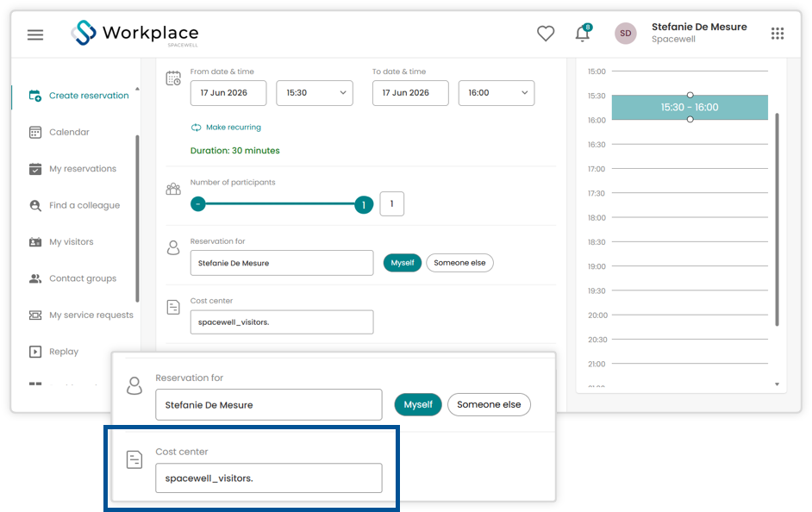Viewport: 812px width, 512px height.
Task: Click person icon beside main form's Reservation for
Action: pos(173,247)
